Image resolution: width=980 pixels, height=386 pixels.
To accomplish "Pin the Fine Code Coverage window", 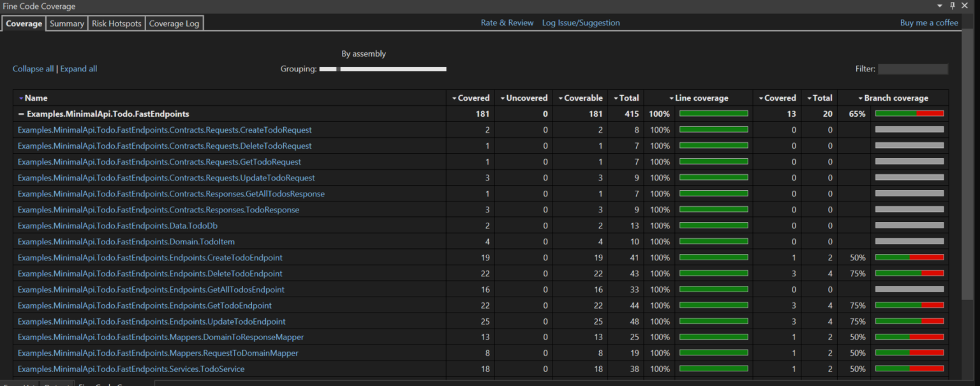I will [x=953, y=6].
